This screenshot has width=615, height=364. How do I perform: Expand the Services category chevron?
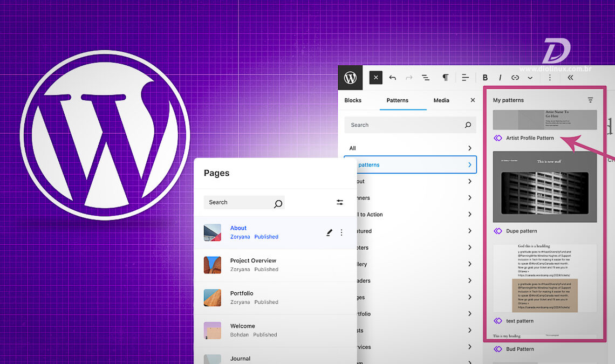click(469, 347)
